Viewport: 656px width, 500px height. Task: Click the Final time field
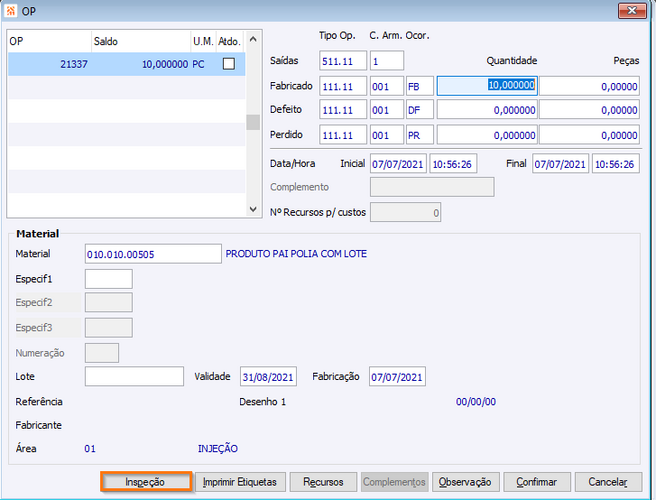pyautogui.click(x=615, y=164)
